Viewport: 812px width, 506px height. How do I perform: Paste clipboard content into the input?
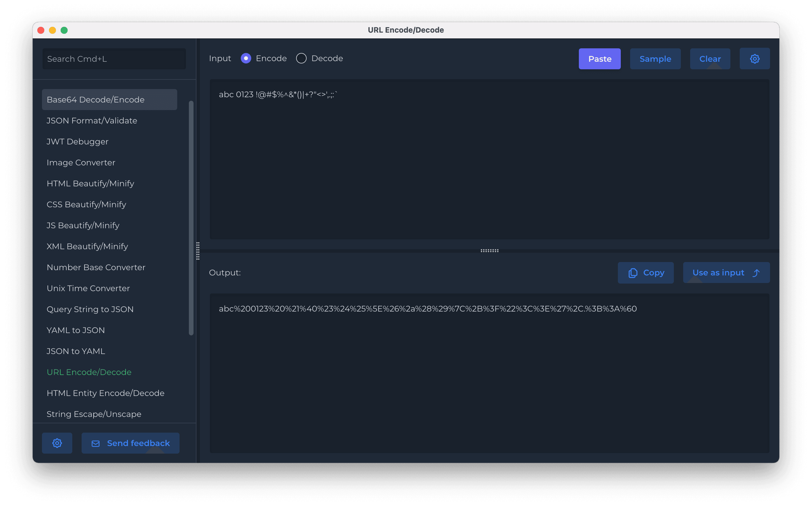click(x=599, y=59)
